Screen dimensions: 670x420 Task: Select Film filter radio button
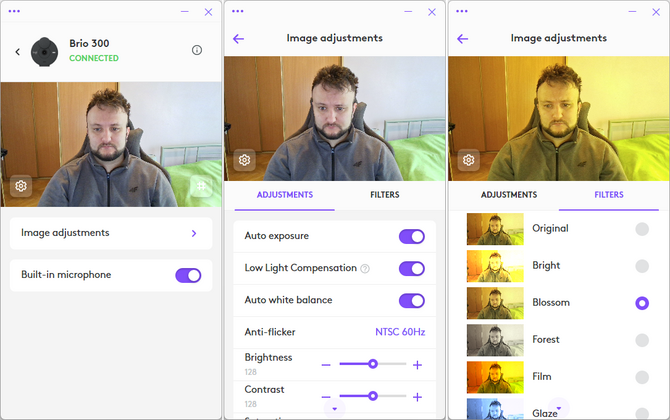[642, 377]
